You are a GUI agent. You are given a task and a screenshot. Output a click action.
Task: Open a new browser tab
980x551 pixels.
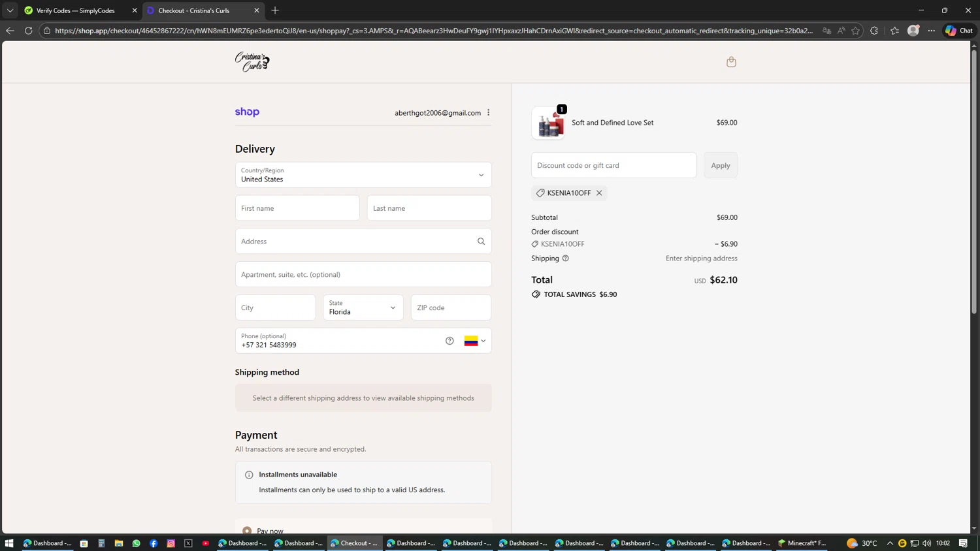coord(275,10)
